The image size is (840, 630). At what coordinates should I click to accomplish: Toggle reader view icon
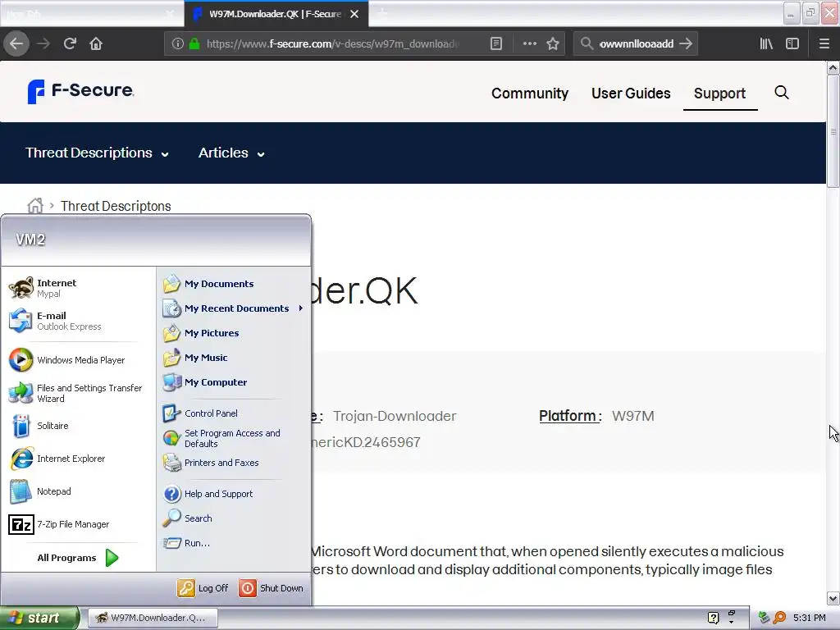pyautogui.click(x=496, y=43)
